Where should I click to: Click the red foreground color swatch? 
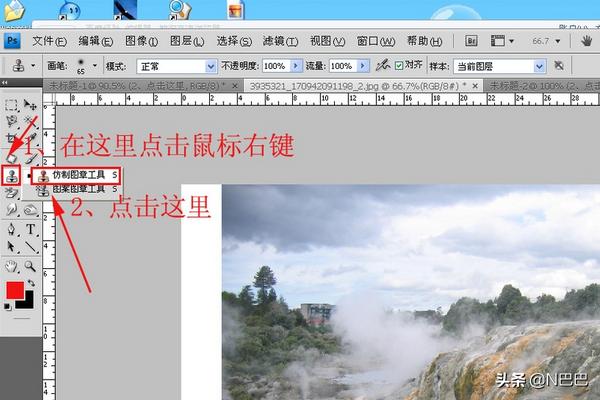[15, 291]
